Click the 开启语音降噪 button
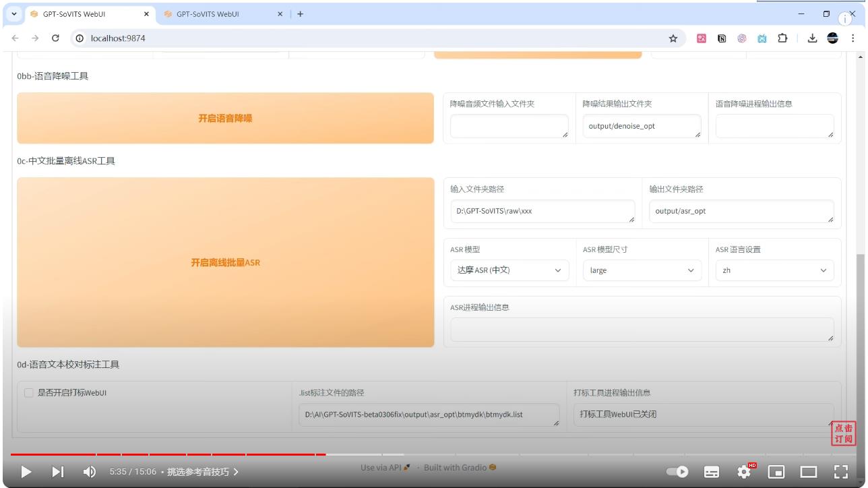Image resolution: width=868 pixels, height=488 pixels. tap(225, 118)
